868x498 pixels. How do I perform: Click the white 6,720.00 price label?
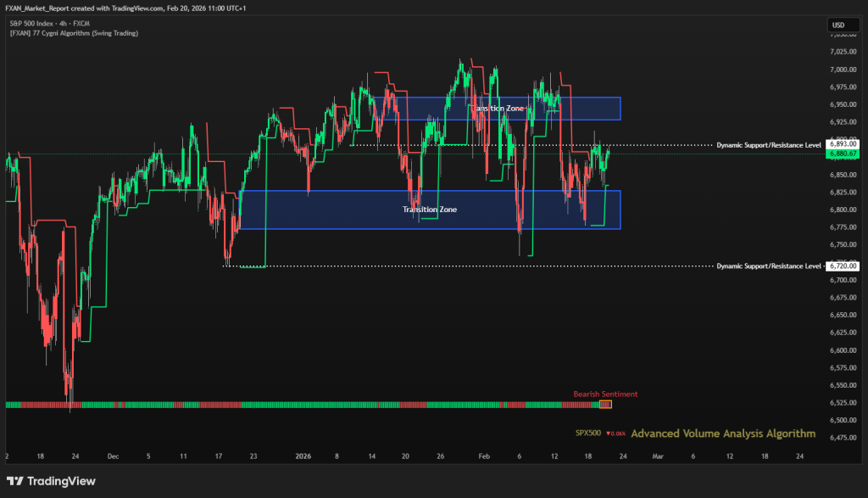(x=843, y=266)
